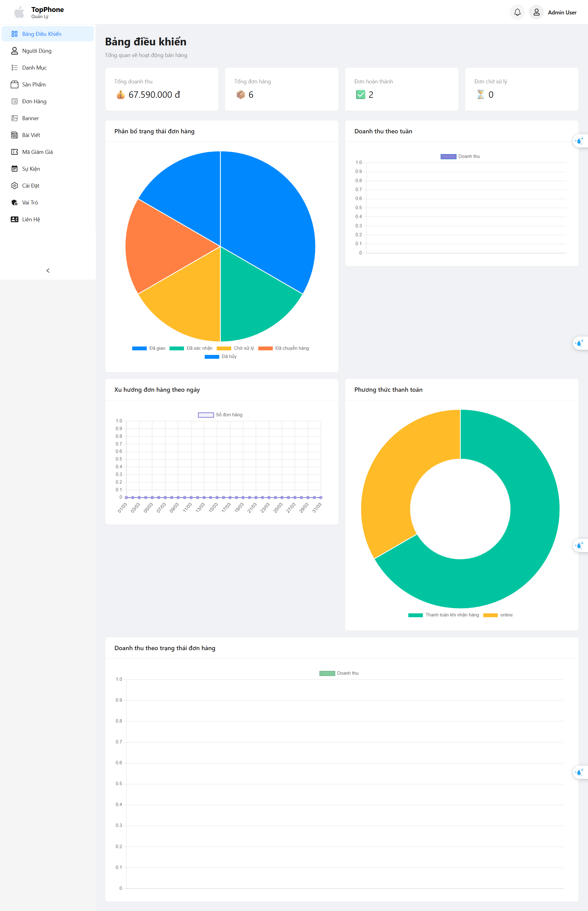Go to the Danh Mục menu item

[x=34, y=68]
